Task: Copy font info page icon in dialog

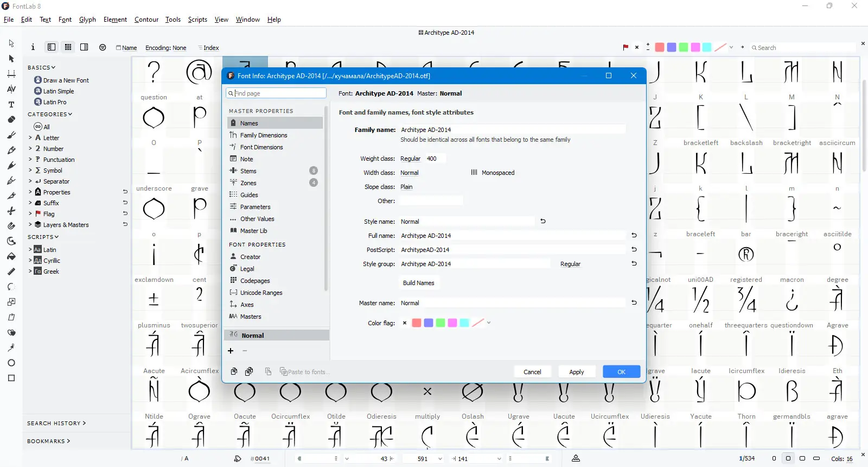Action: [x=234, y=371]
